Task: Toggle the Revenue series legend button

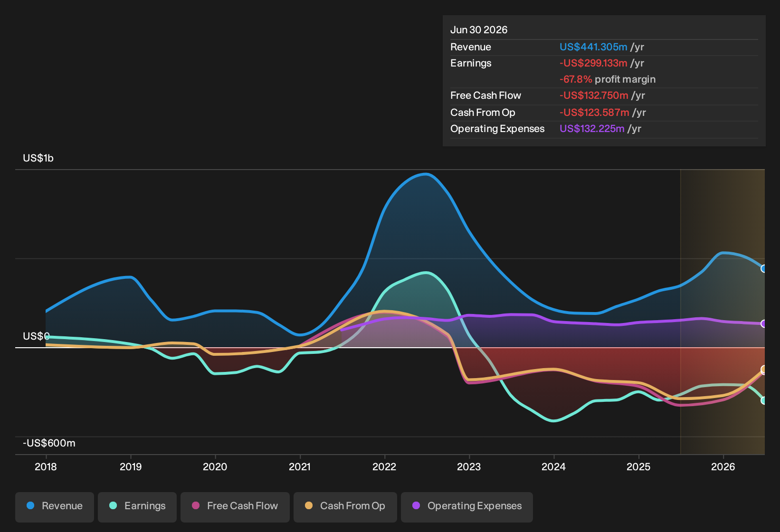Action: (55, 506)
